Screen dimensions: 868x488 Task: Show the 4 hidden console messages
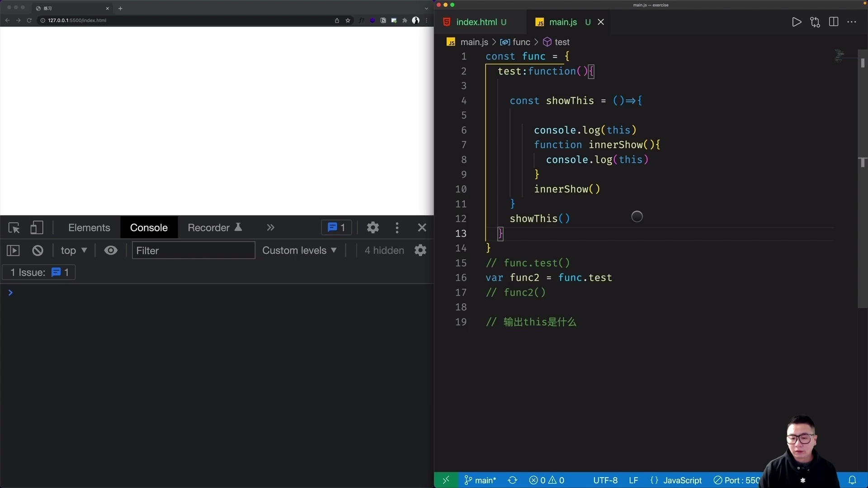click(384, 250)
